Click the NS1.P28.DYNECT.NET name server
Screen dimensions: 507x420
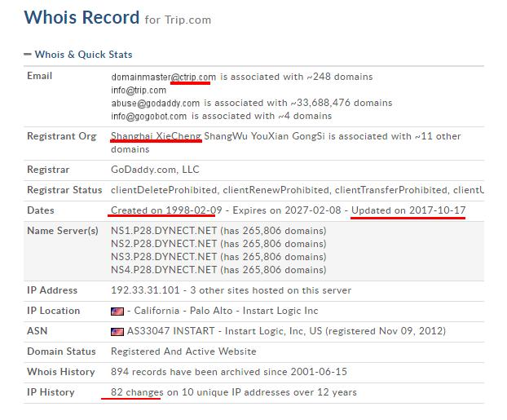[163, 231]
